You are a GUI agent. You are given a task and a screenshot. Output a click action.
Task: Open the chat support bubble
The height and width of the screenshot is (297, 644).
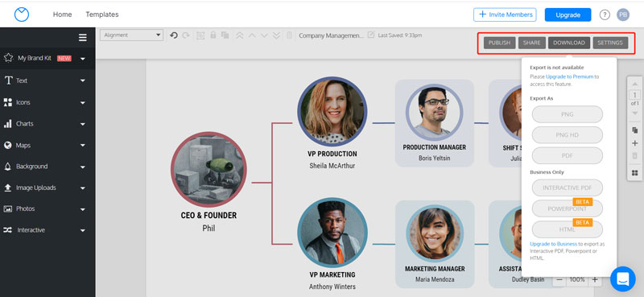[x=622, y=279]
